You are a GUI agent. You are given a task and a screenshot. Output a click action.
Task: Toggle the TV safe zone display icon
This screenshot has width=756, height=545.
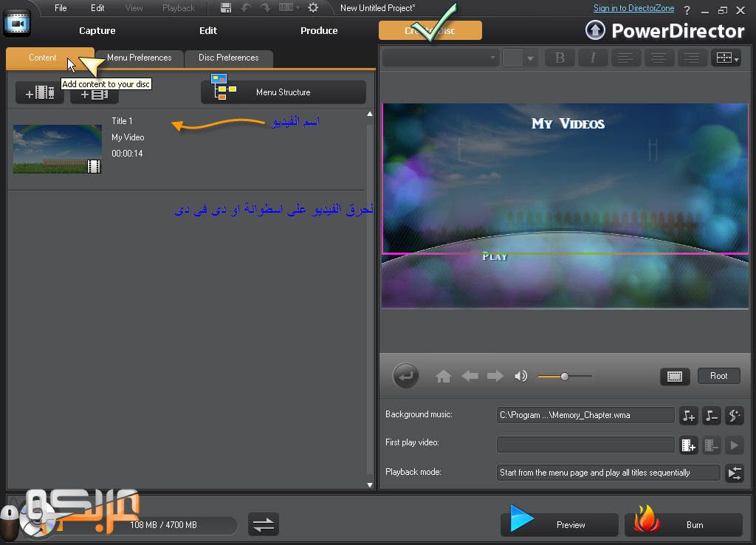(675, 376)
